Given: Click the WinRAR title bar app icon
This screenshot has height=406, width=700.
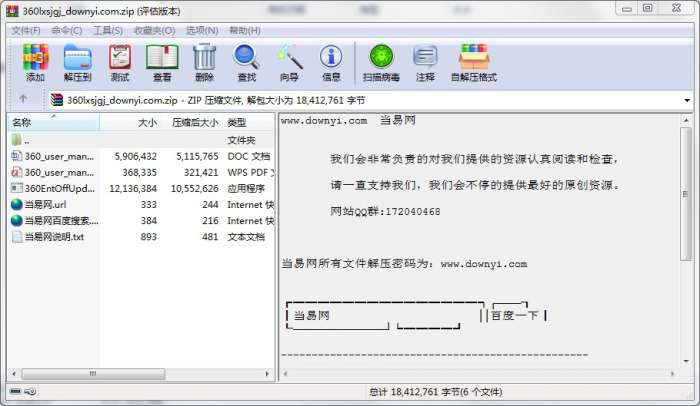Looking at the screenshot, I should 12,11.
